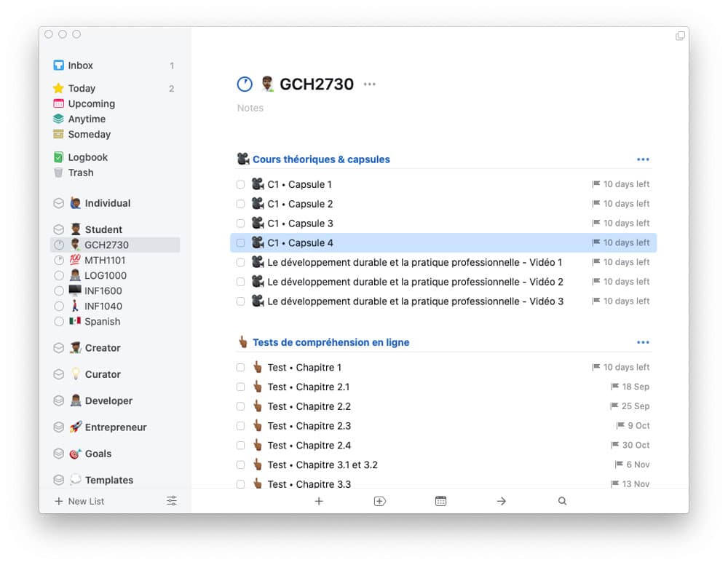
Task: Click the new window icon at top right
Action: [680, 36]
